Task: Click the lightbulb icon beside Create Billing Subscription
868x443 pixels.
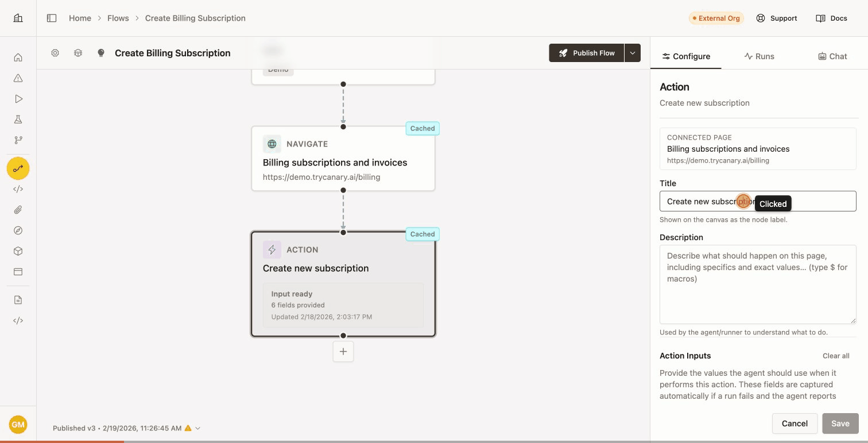Action: 101,52
